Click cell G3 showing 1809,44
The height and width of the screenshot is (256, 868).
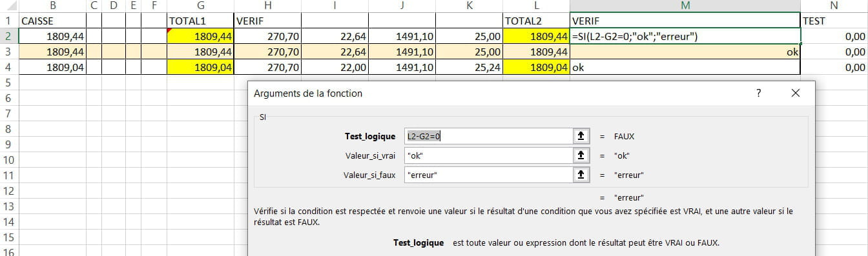[x=200, y=52]
